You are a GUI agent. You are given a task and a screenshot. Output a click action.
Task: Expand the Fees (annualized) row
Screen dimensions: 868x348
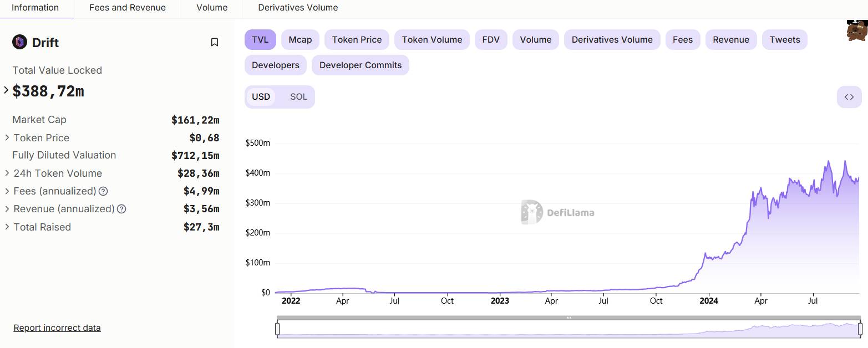(7, 191)
